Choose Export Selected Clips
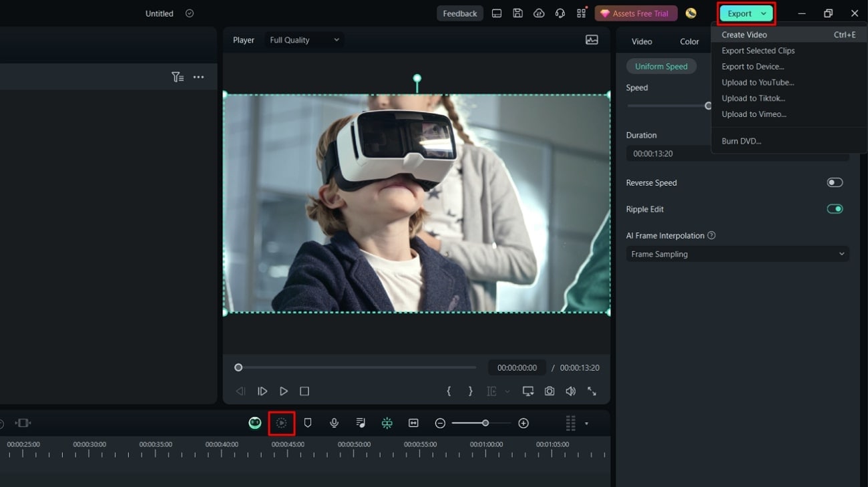 pos(758,51)
